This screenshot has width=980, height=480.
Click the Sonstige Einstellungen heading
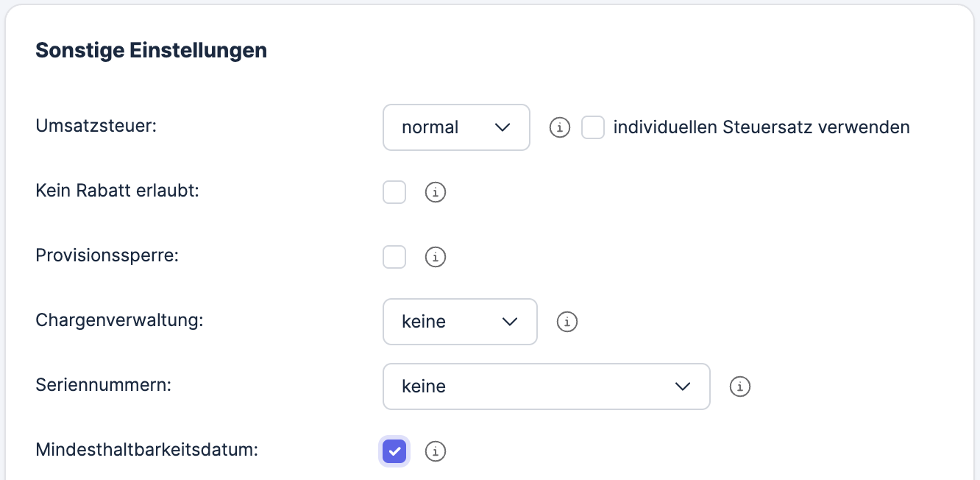point(151,51)
